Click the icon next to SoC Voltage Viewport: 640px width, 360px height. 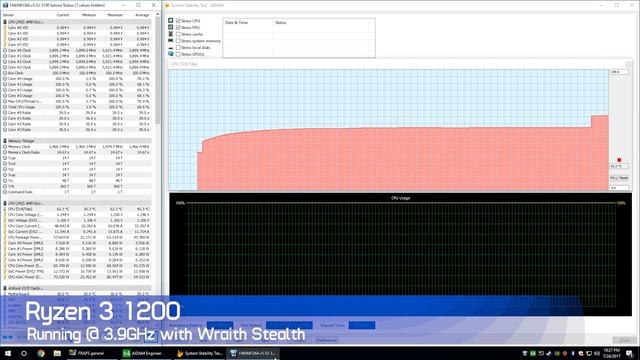(x=5, y=220)
